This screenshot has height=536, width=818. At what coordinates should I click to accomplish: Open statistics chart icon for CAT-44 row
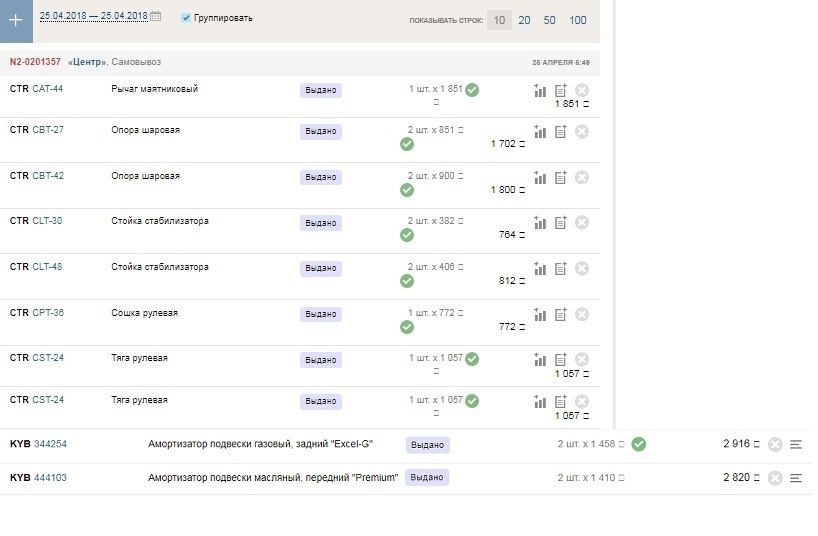point(540,90)
